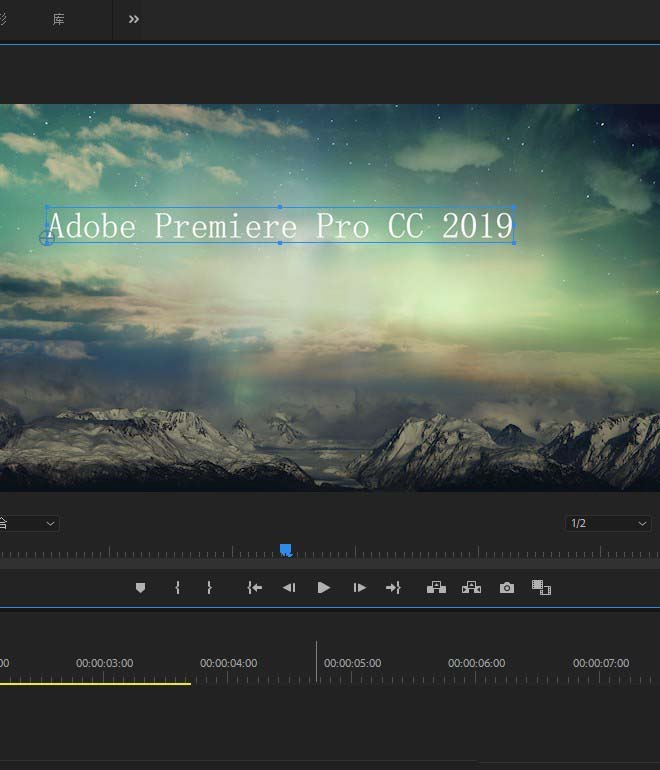Export frame with the camera icon
The width and height of the screenshot is (660, 770).
pos(507,588)
